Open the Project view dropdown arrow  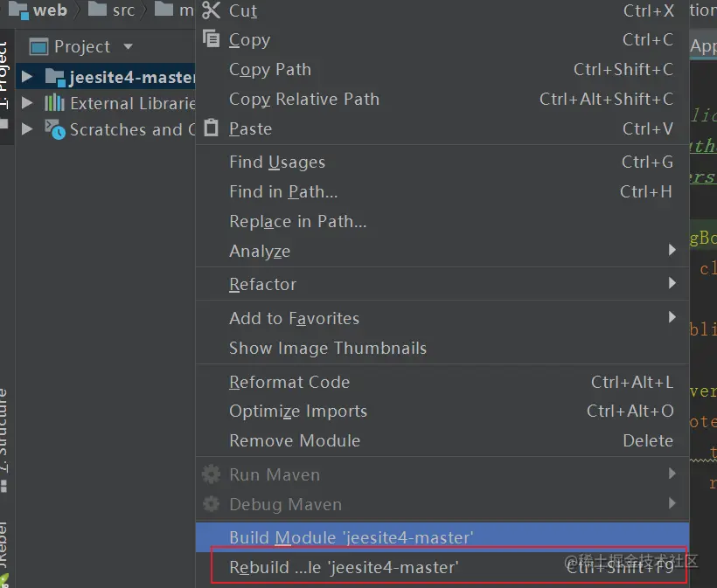(x=128, y=46)
